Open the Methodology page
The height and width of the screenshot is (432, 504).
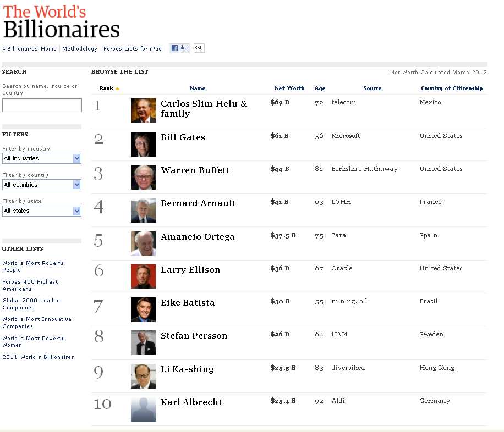(79, 48)
